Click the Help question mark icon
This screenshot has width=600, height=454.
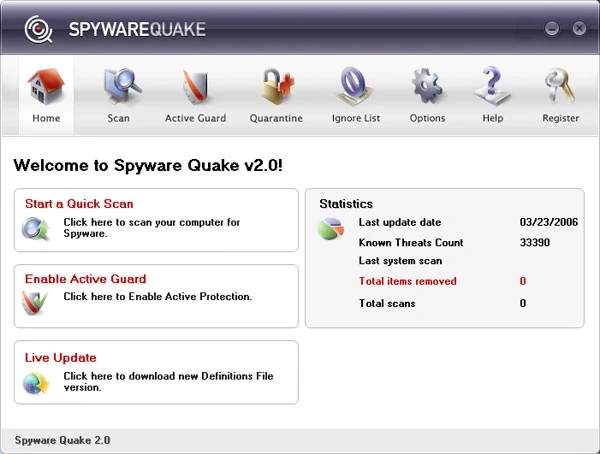click(492, 86)
